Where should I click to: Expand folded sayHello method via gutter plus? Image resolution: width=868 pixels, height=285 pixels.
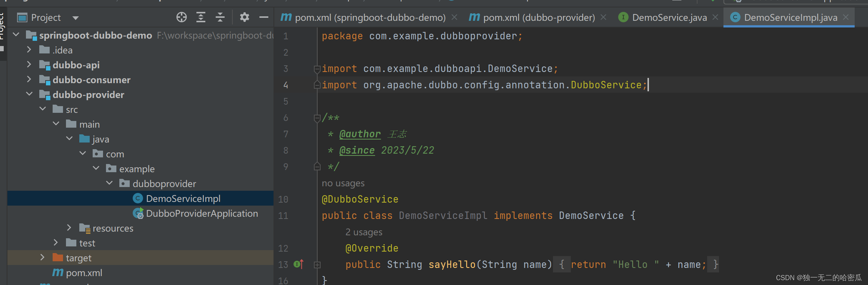coord(317,265)
